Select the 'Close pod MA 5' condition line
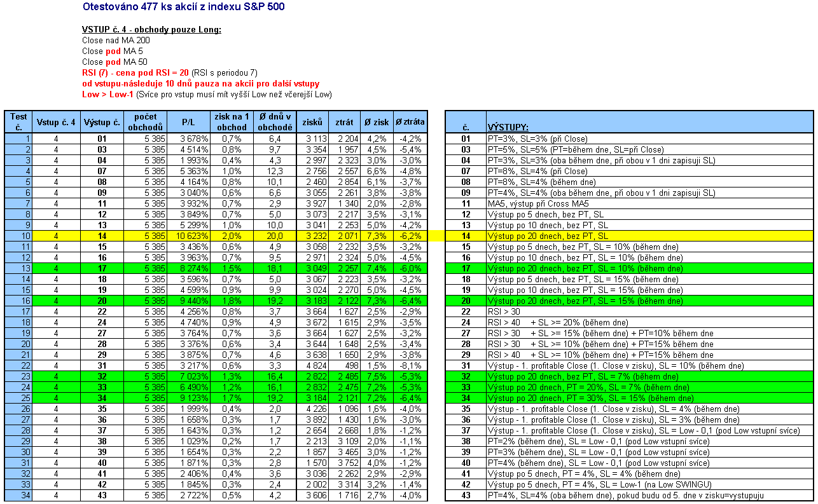 tap(113, 51)
